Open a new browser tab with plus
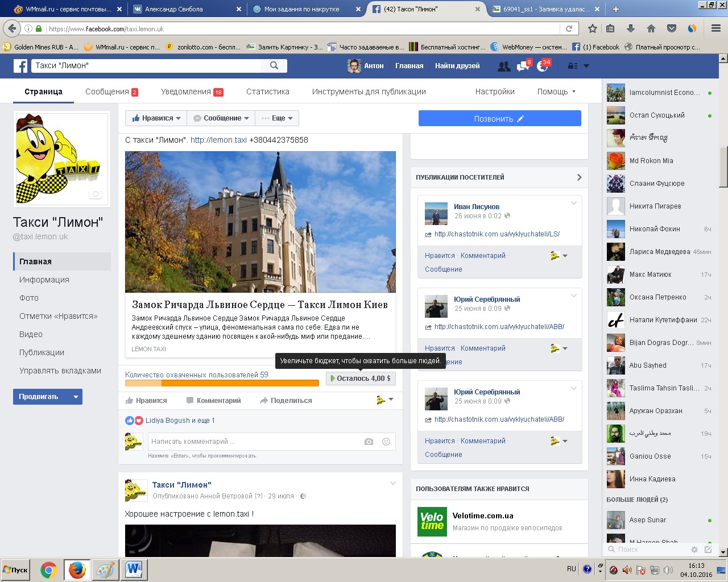The width and height of the screenshot is (728, 582). coord(616,9)
